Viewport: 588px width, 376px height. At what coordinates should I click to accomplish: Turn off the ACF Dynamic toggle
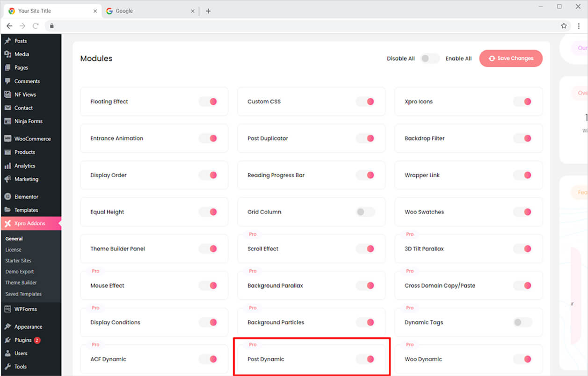[x=208, y=359]
